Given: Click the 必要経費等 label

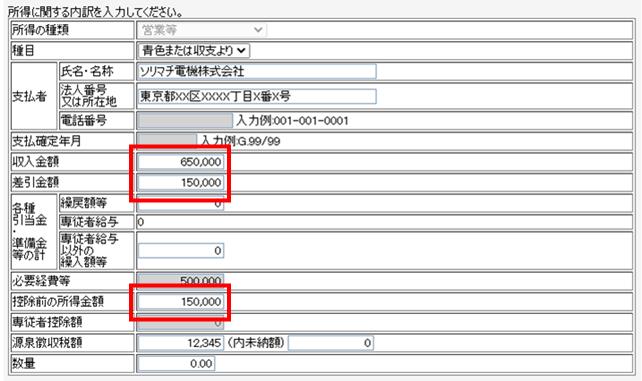Looking at the screenshot, I should click(41, 281).
